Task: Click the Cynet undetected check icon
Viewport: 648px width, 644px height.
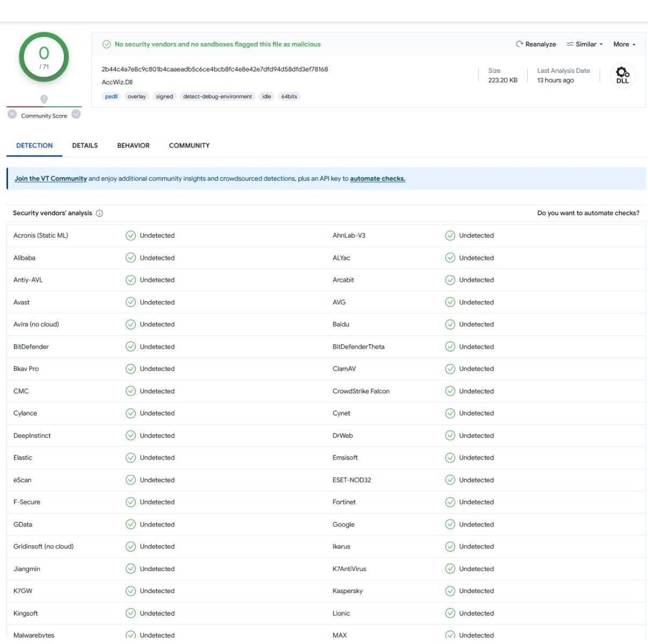Action: pos(450,413)
